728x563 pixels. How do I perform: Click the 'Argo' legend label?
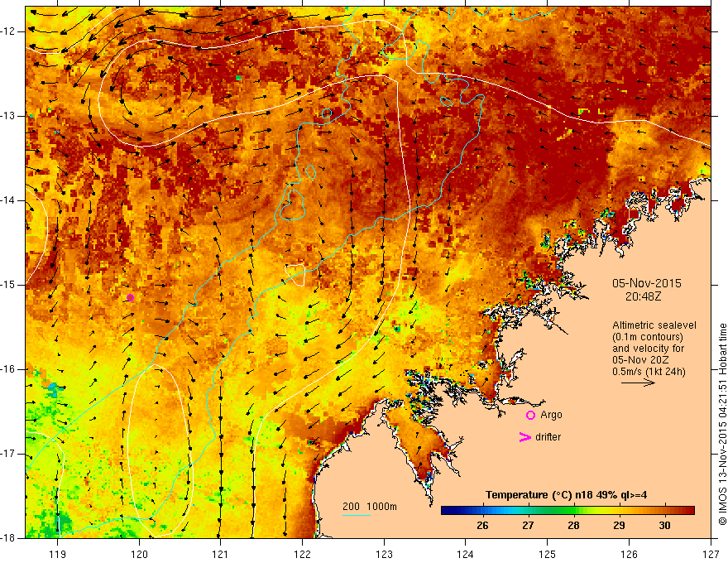click(551, 415)
